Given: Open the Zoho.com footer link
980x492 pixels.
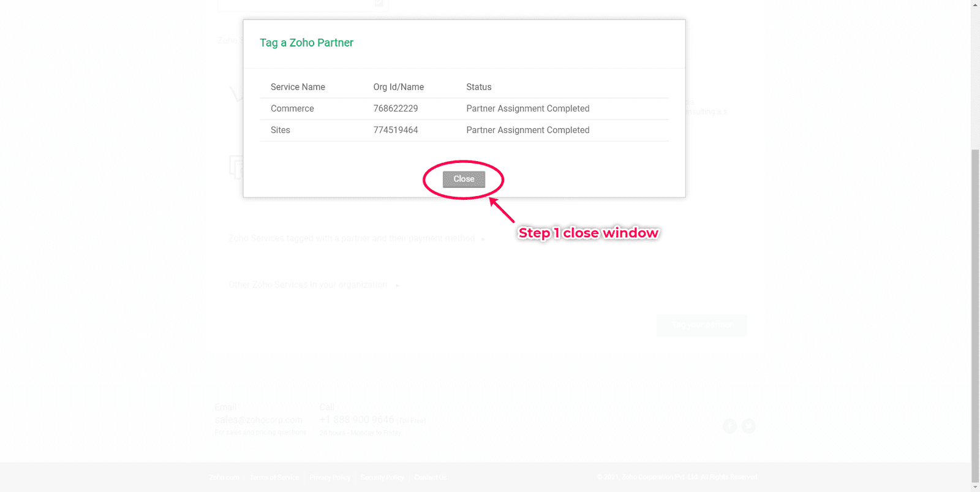Looking at the screenshot, I should (224, 477).
